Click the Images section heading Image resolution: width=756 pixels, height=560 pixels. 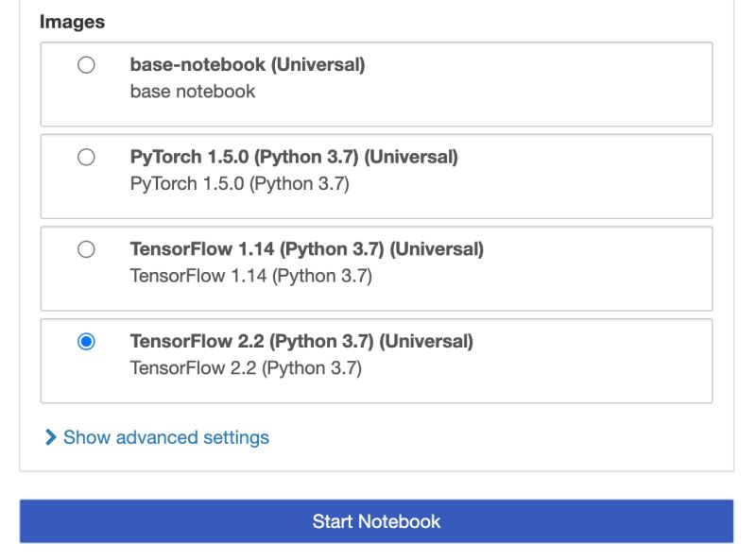(65, 21)
